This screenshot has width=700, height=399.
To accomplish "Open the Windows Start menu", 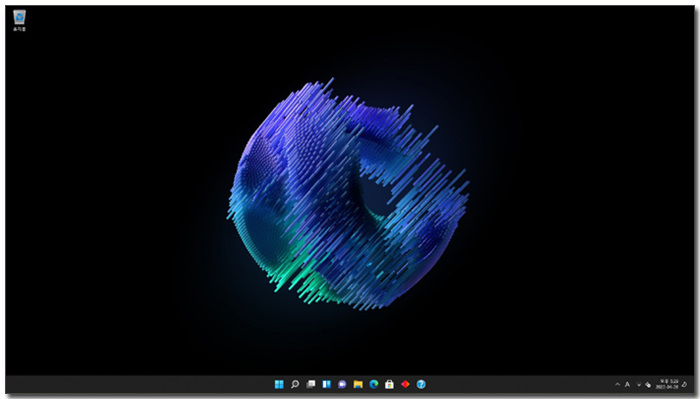I will click(x=279, y=384).
